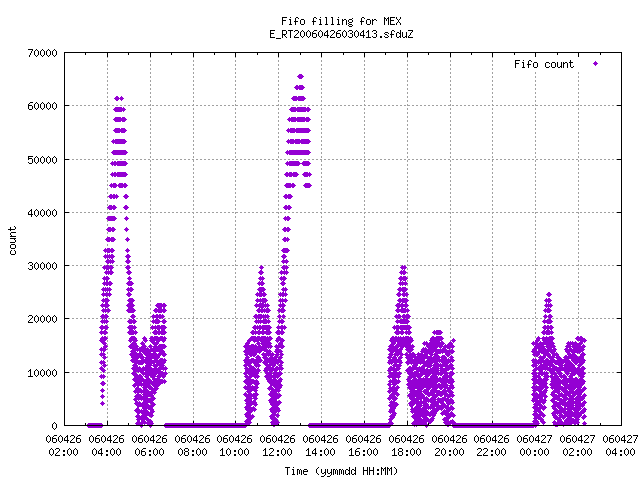
Task: Click the highest data point near 65000 count
Action: (x=300, y=76)
